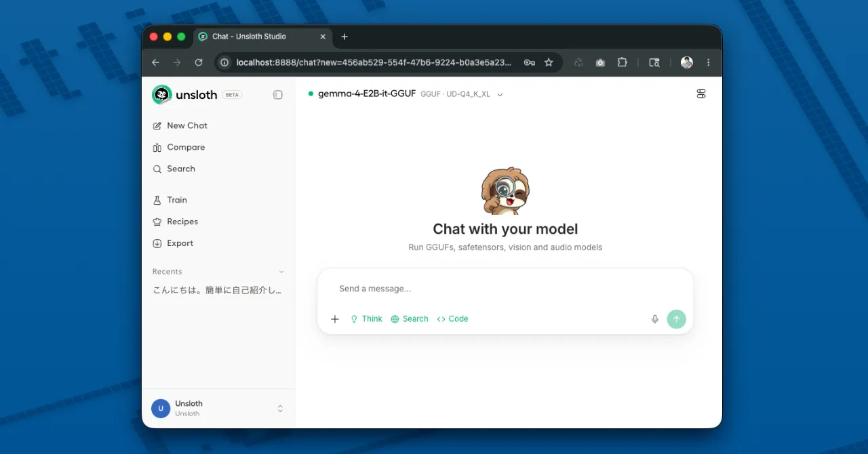View site information icon
This screenshot has height=454, width=868.
(x=224, y=62)
